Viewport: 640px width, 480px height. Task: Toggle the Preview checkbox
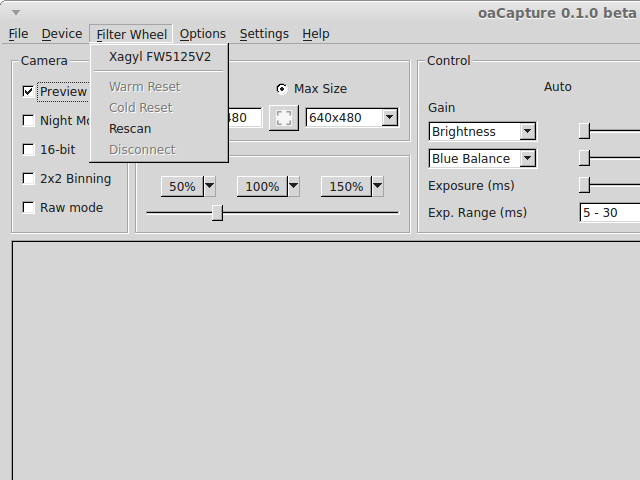28,91
